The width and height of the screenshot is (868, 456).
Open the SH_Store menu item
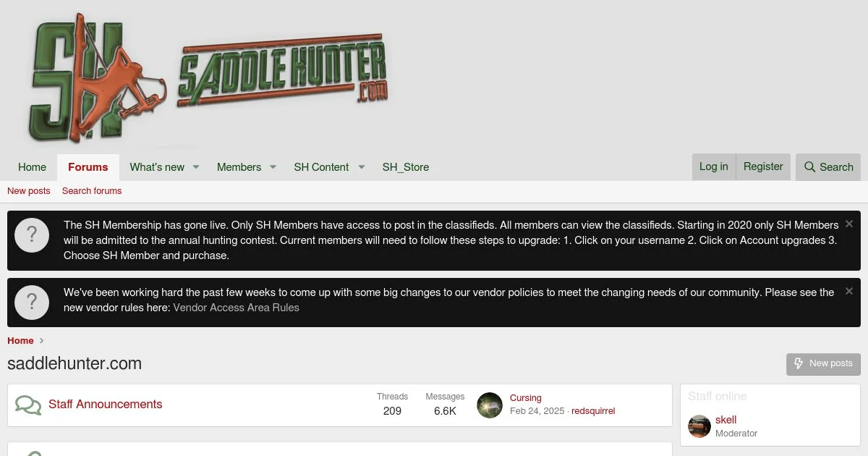pos(406,167)
